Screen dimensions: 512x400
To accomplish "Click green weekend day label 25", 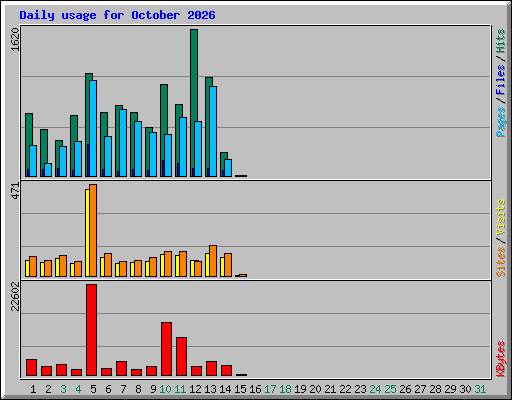I will [x=390, y=389].
